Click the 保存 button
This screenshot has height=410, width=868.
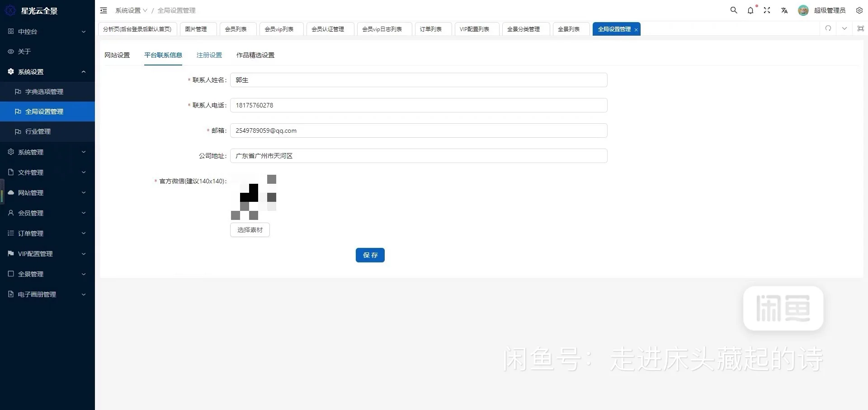tap(370, 255)
